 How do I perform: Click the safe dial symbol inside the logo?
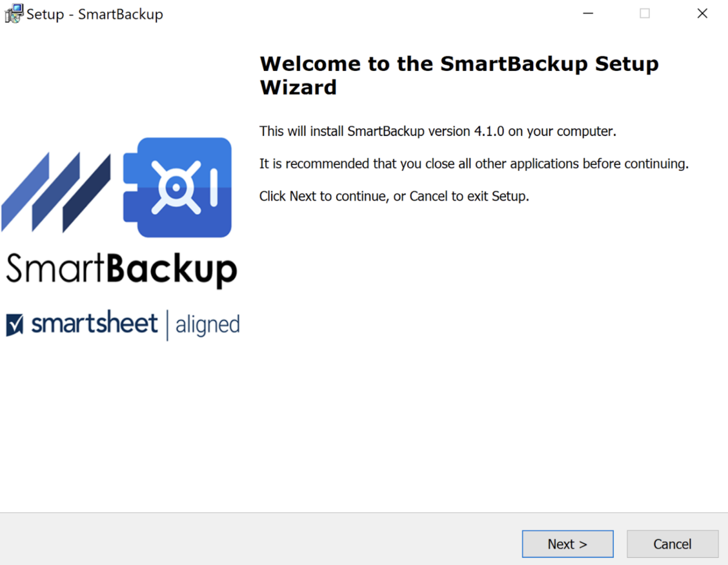(x=176, y=187)
